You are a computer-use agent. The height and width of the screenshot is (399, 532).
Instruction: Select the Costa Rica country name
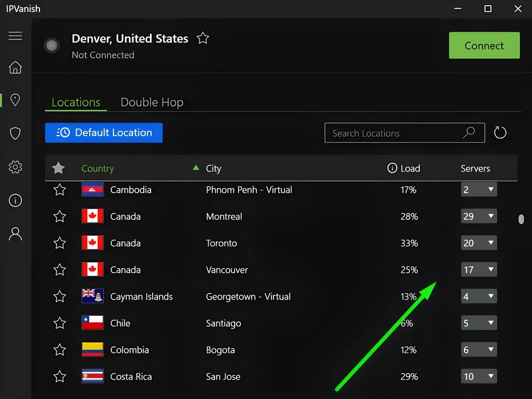tap(131, 377)
